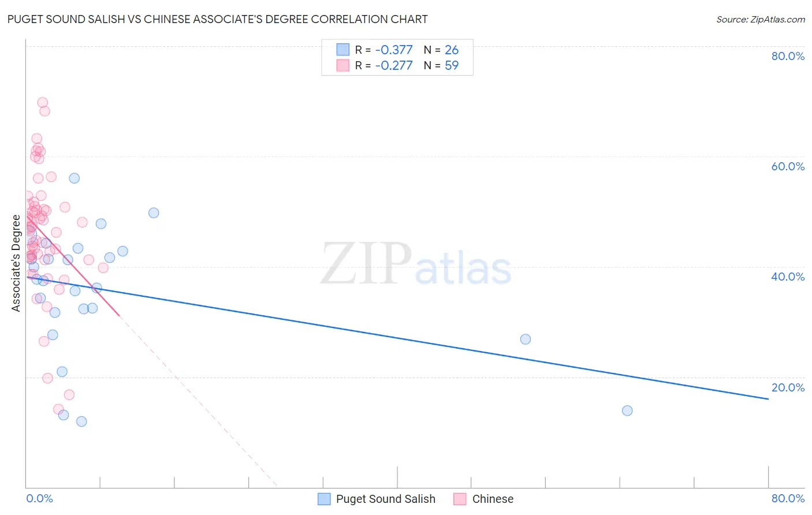Click the 0.0% x-axis label

pos(40,498)
